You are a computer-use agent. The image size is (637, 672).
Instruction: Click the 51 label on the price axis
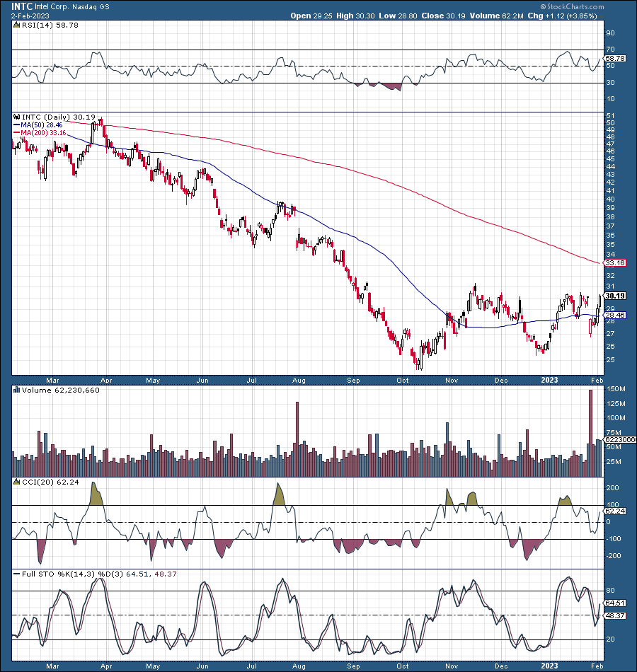[x=610, y=116]
